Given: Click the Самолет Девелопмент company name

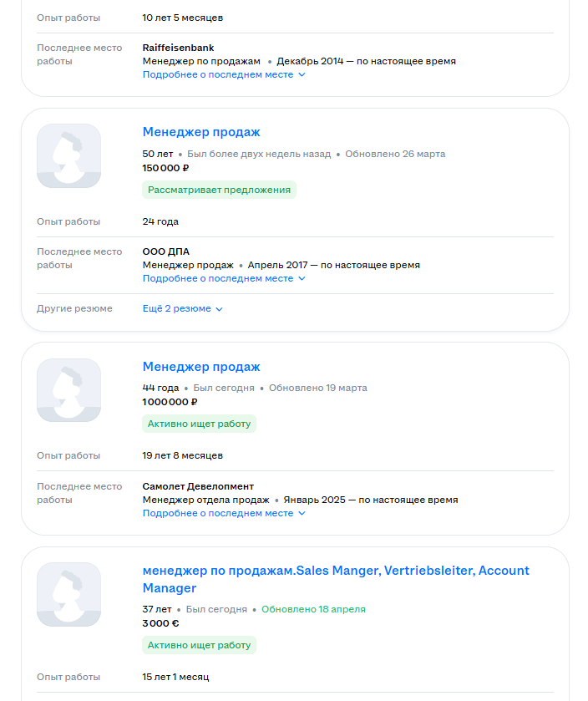Looking at the screenshot, I should [198, 486].
